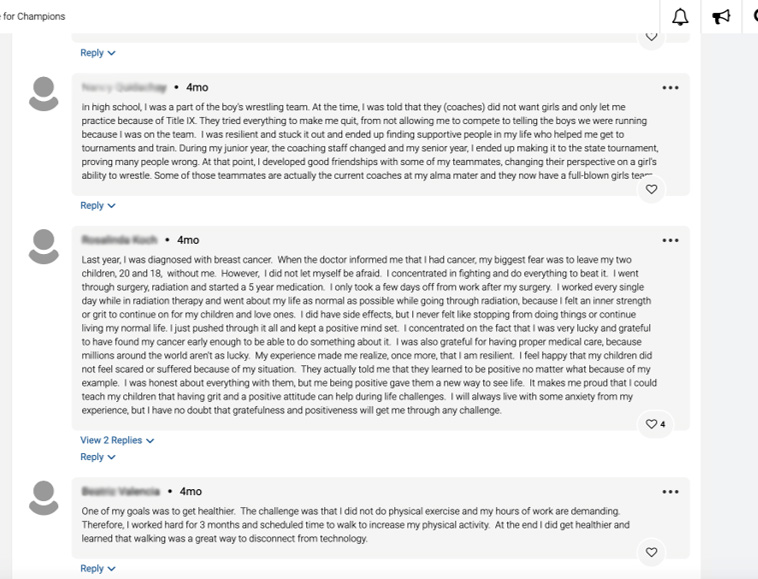Click avatar of the walking comment author
The width and height of the screenshot is (758, 579).
44,497
